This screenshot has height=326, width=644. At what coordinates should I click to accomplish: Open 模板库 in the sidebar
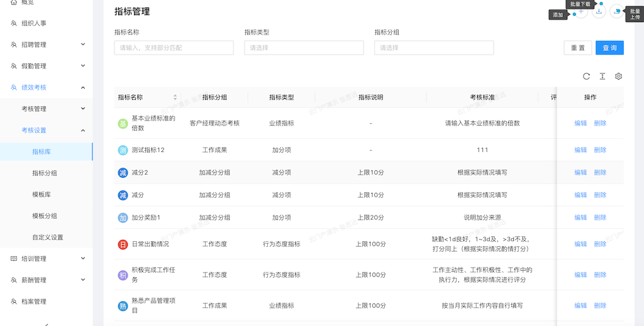(42, 194)
